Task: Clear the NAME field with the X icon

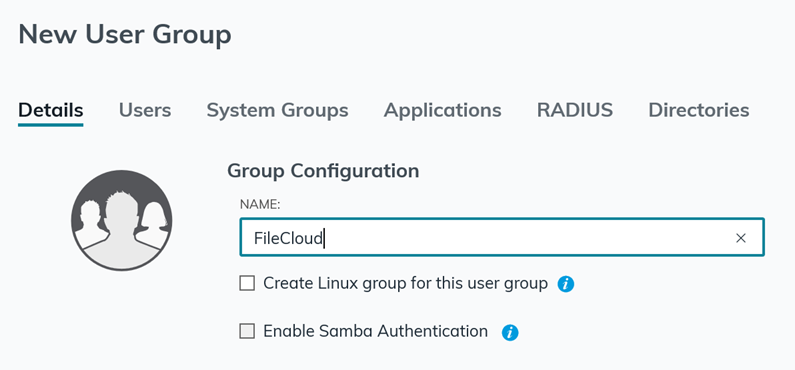Action: click(x=741, y=238)
